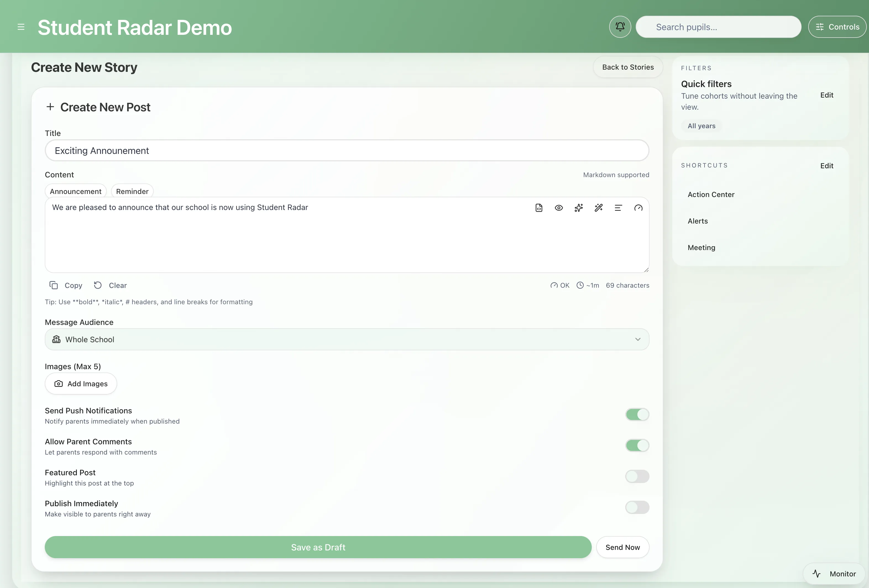Viewport: 869px width, 588px height.
Task: Select the All years filter chip
Action: 701,126
